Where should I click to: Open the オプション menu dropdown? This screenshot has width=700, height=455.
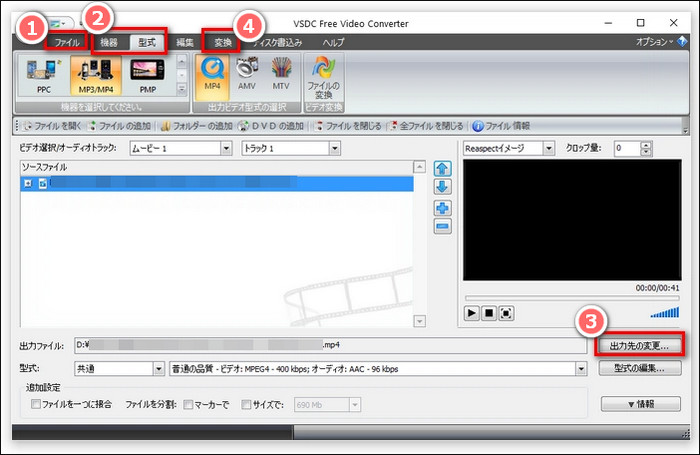click(x=654, y=42)
